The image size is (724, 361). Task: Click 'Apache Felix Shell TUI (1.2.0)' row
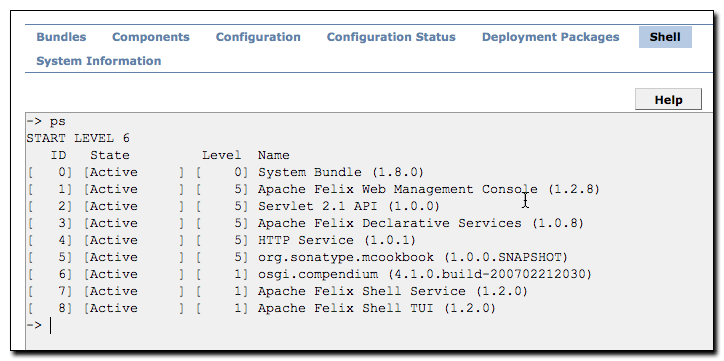coord(261,308)
